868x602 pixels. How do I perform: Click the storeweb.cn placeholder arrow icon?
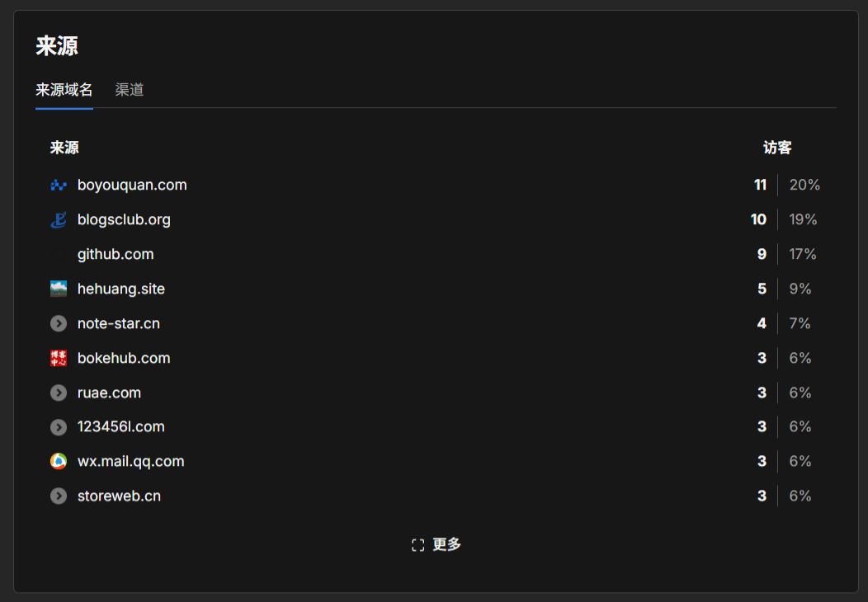pyautogui.click(x=58, y=496)
